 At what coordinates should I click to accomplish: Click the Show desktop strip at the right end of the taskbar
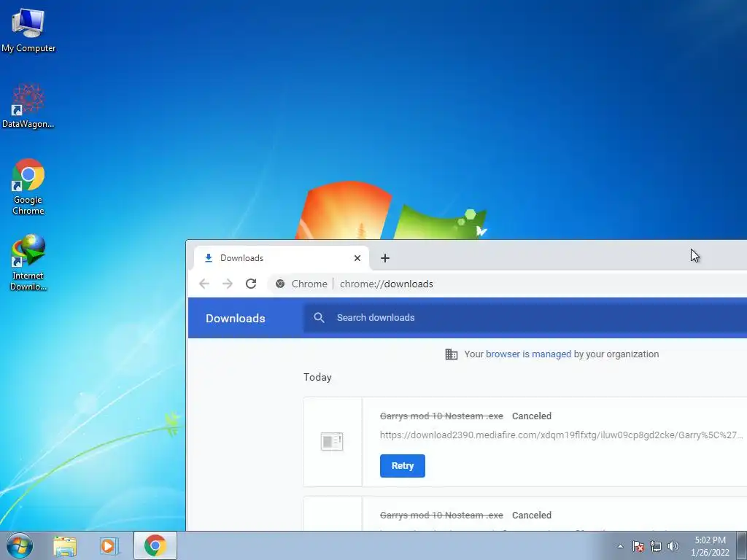tap(742, 545)
